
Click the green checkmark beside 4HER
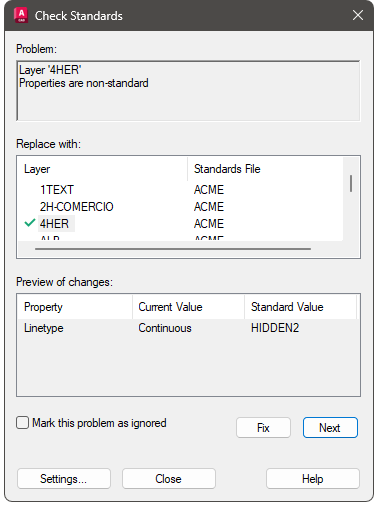30,223
